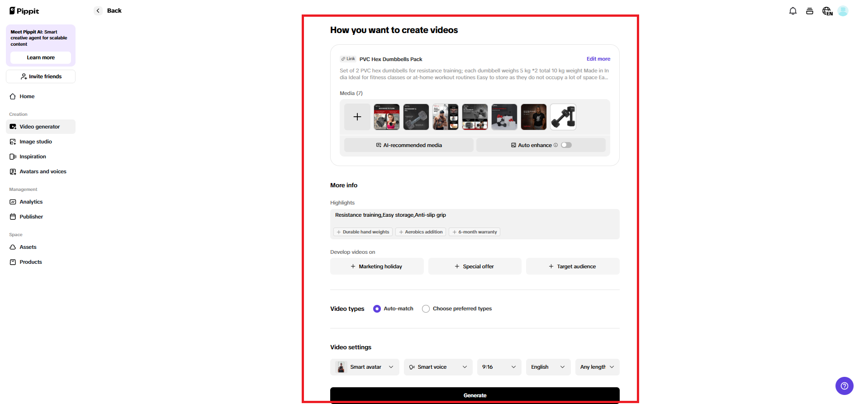The image size is (868, 404).
Task: Add the Aerobics addition highlight
Action: pyautogui.click(x=421, y=232)
